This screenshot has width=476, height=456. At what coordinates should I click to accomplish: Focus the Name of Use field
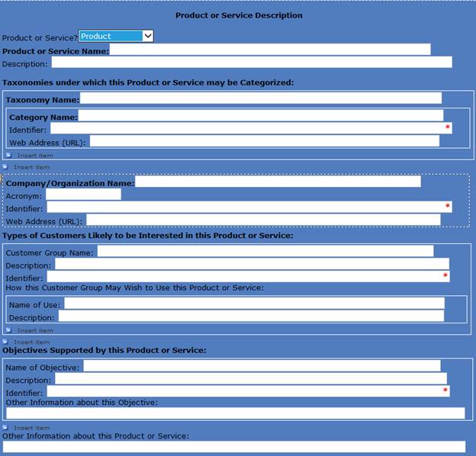[253, 303]
